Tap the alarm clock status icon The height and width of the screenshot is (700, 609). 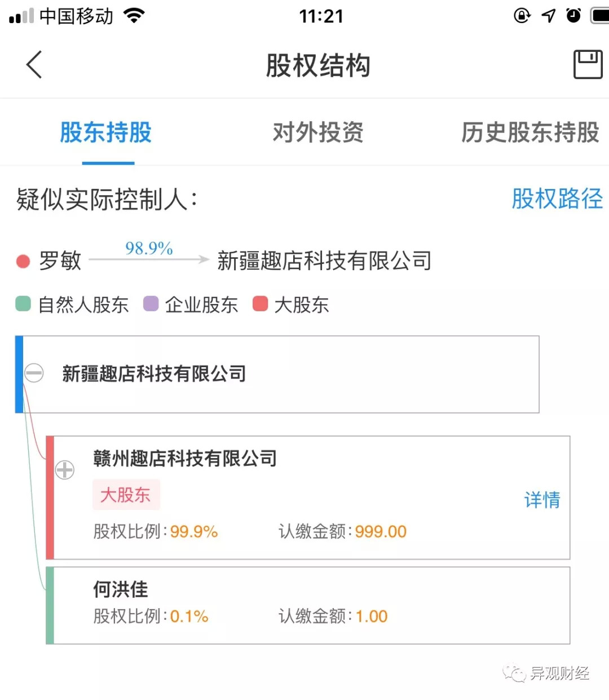(x=573, y=16)
